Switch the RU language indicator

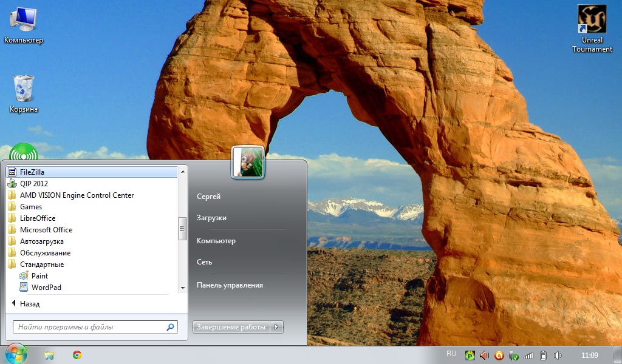click(x=451, y=354)
